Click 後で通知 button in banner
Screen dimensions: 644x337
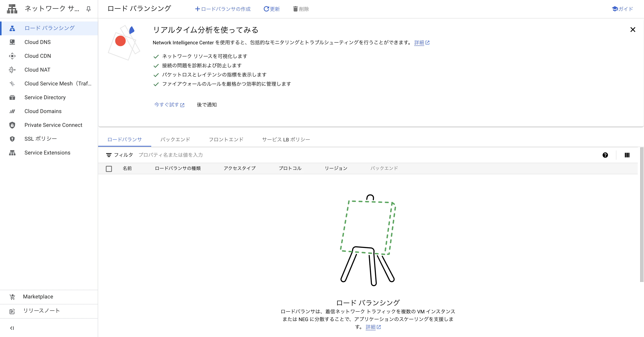click(207, 105)
